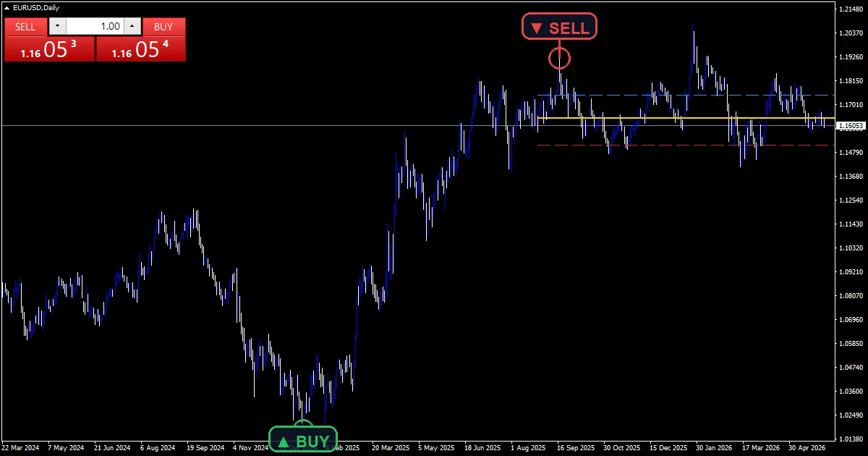Click the 15 Dec 2025 date label
The width and height of the screenshot is (868, 456).
click(668, 448)
